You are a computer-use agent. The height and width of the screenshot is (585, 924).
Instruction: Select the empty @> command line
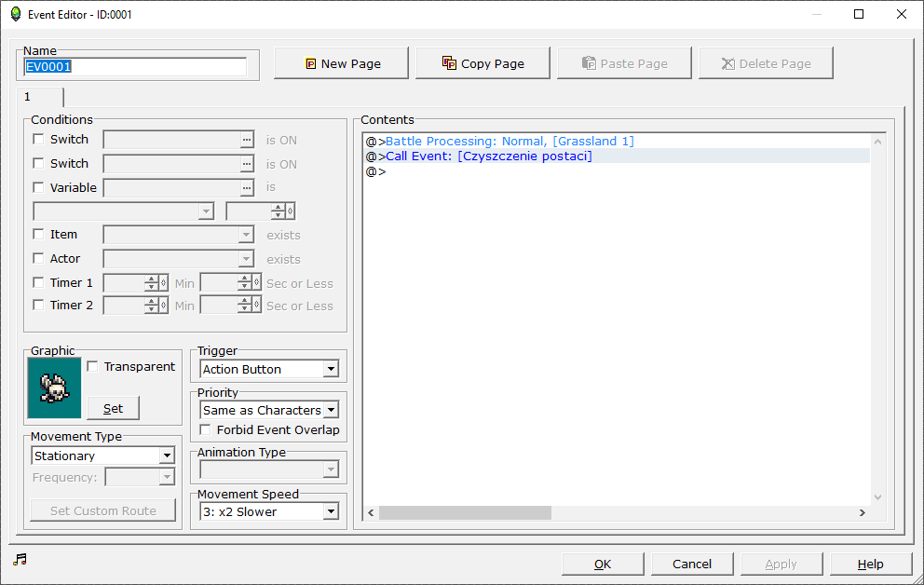[x=617, y=171]
